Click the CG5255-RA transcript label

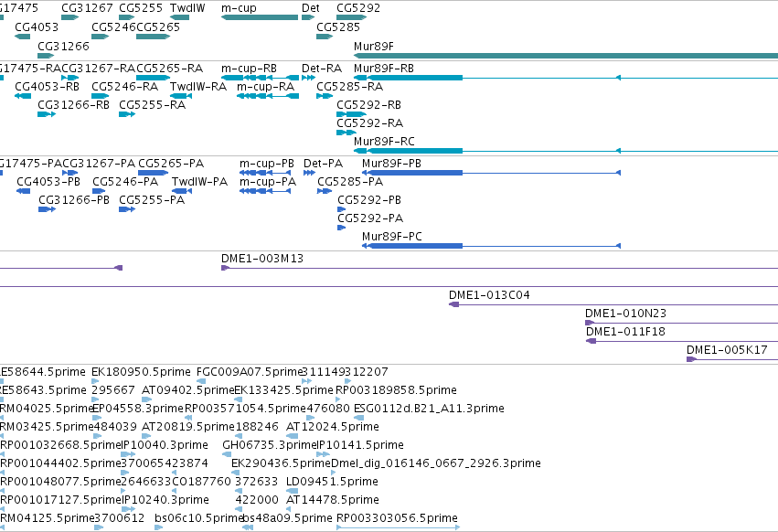(153, 105)
